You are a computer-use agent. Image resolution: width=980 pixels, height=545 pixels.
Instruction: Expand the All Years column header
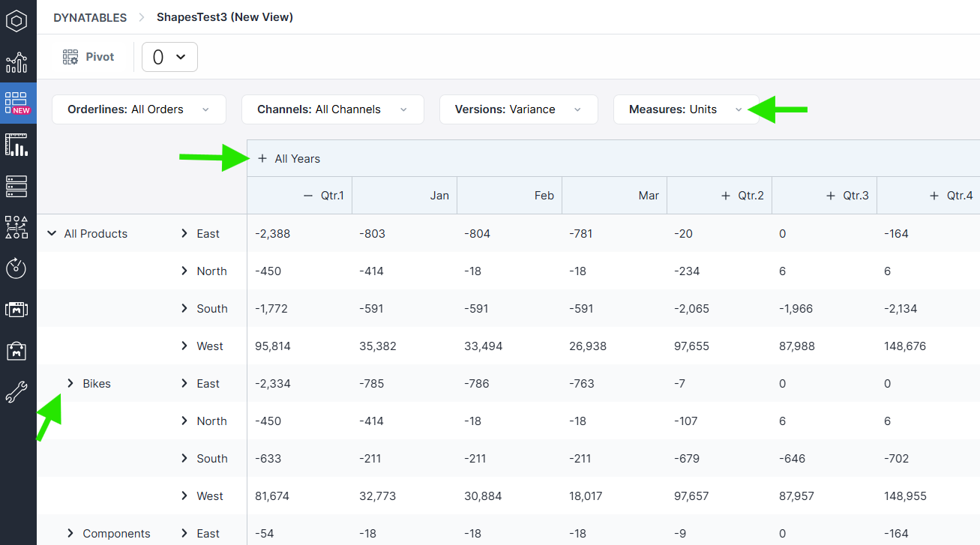[x=262, y=159]
